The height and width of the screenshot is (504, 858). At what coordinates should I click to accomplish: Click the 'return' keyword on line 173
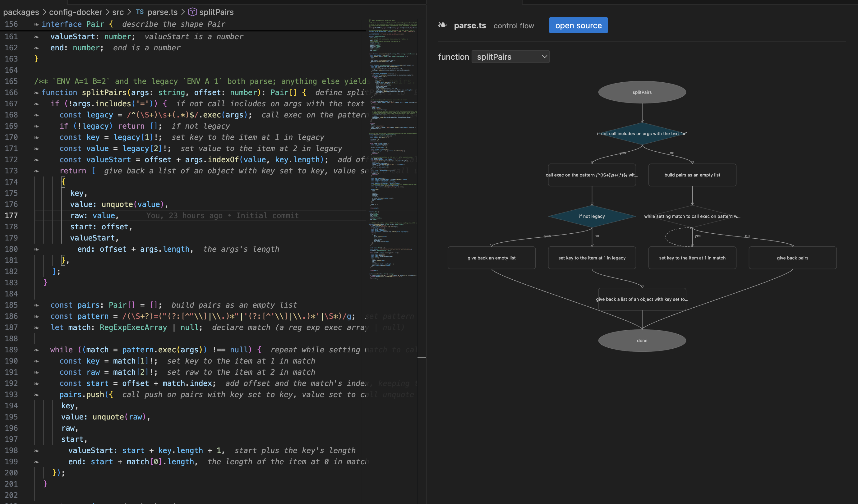(73, 171)
